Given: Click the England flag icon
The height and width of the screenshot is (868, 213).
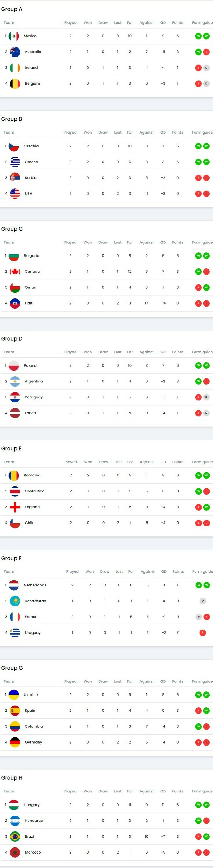Looking at the screenshot, I should pyautogui.click(x=15, y=507).
